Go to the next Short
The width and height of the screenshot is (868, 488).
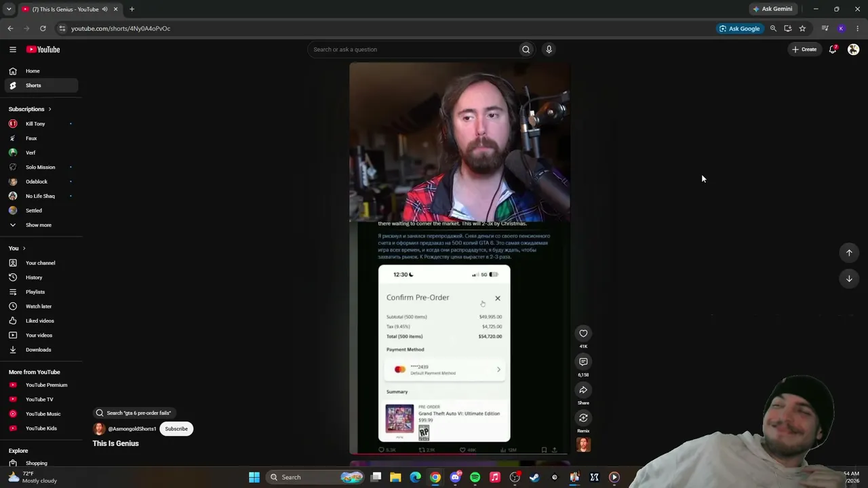click(x=849, y=279)
